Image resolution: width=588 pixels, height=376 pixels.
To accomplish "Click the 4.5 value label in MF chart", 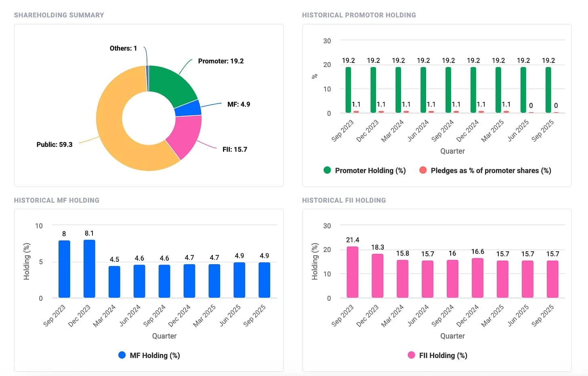I will pyautogui.click(x=114, y=259).
